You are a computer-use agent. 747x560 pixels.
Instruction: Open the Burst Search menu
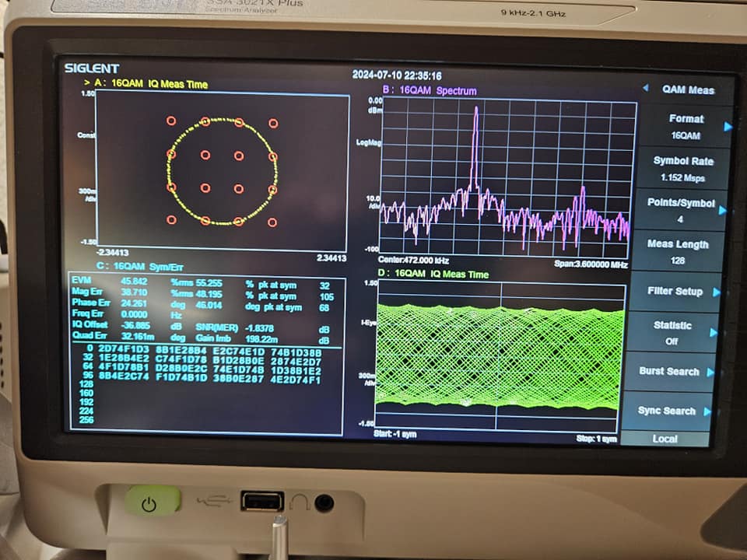tap(669, 372)
